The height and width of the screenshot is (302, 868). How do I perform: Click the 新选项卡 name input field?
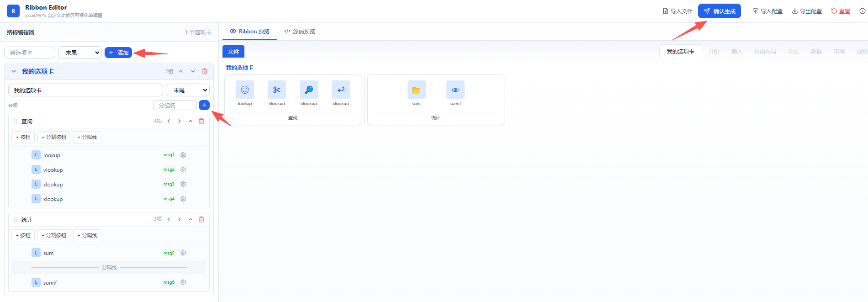click(30, 53)
